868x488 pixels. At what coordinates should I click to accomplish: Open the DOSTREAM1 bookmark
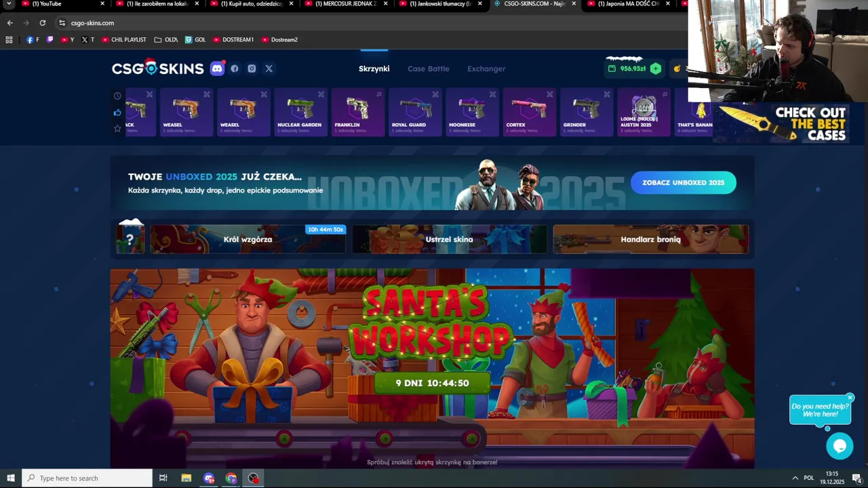233,39
